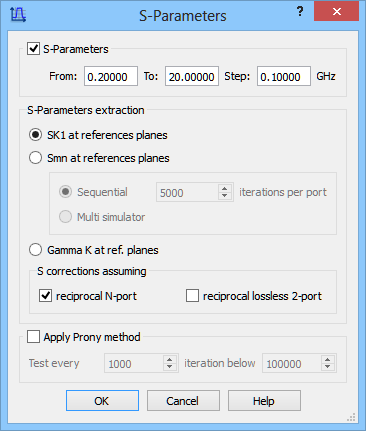366x431 pixels.
Task: Click the question mark help icon
Action: 300,12
